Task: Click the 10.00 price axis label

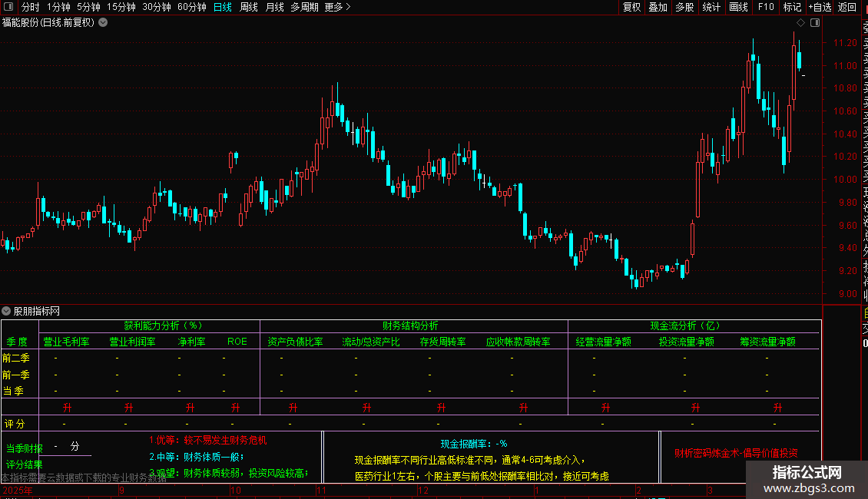Action: 845,179
